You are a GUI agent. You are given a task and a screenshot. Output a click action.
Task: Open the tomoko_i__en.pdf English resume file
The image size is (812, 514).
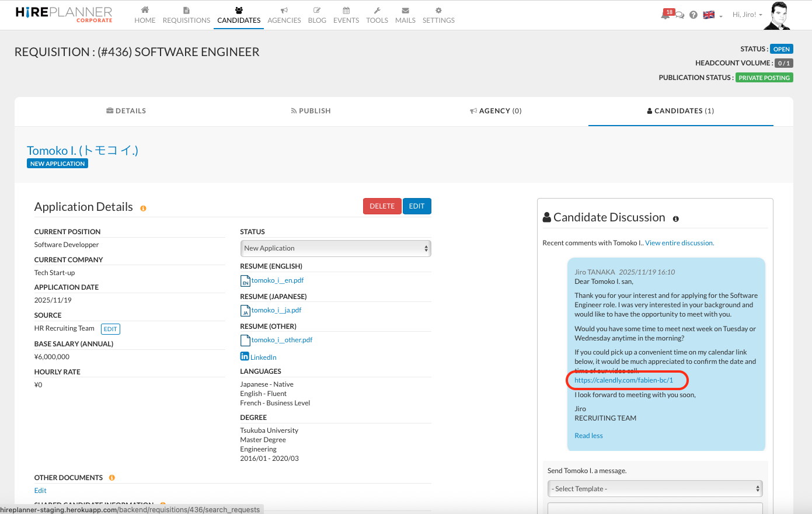277,280
